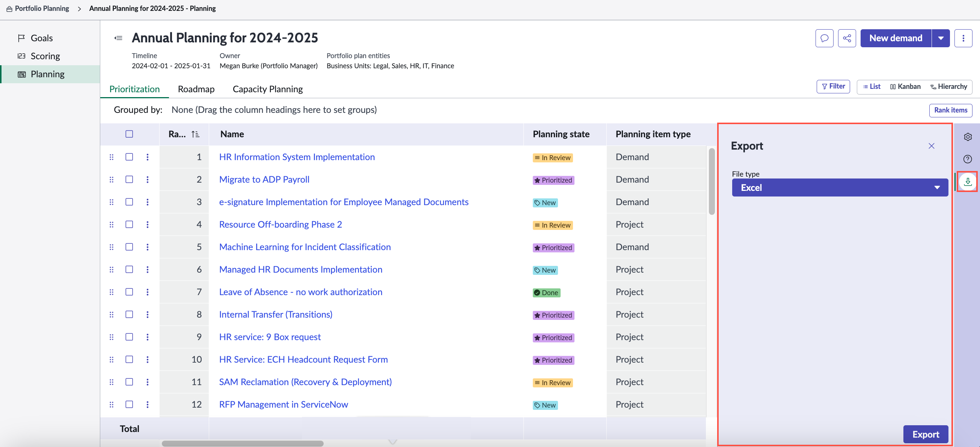Screen dimensions: 980x447
Task: Collapse the navigation panel icon beside title
Action: point(118,38)
